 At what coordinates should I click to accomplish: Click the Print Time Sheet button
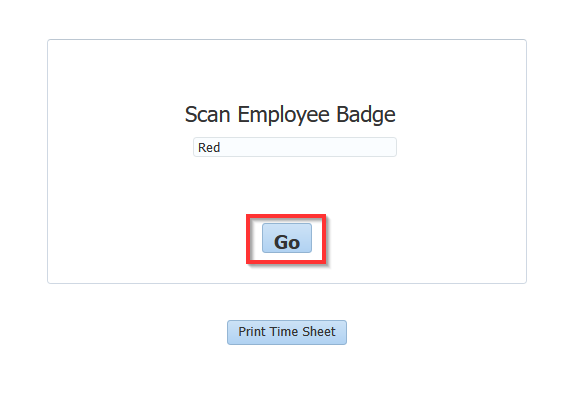click(287, 332)
